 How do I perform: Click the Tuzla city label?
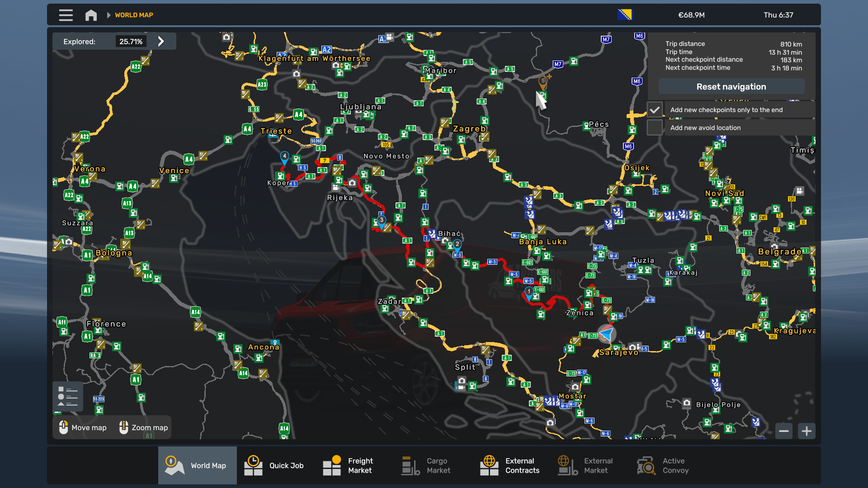point(643,261)
